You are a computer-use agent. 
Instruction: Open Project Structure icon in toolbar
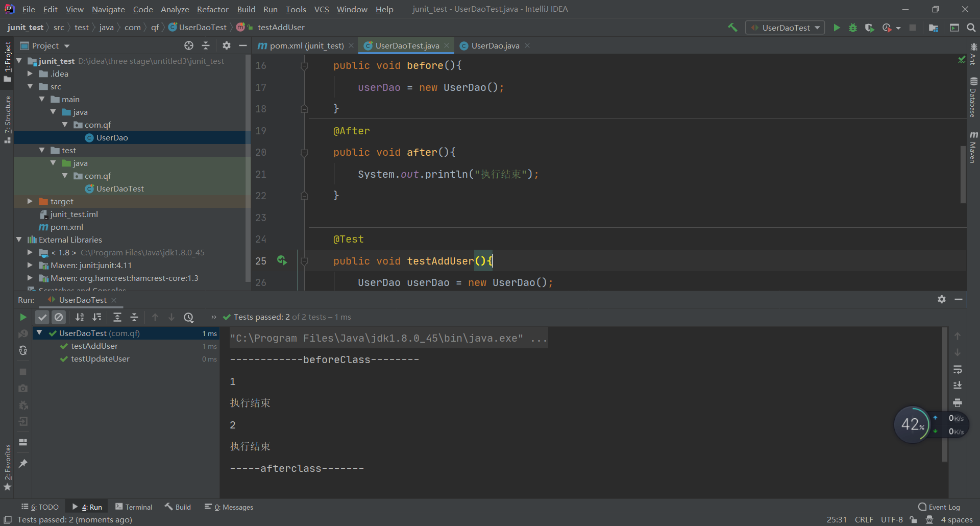tap(934, 28)
